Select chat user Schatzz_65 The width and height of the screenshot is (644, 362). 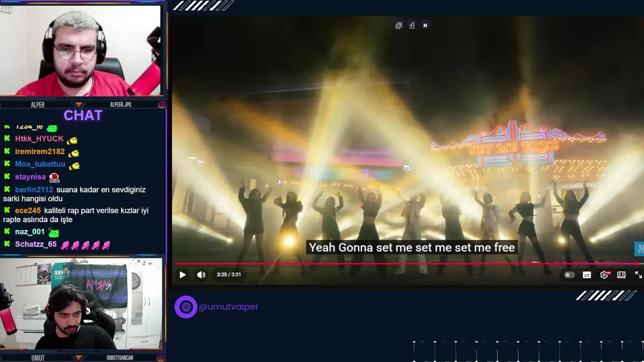coord(36,244)
